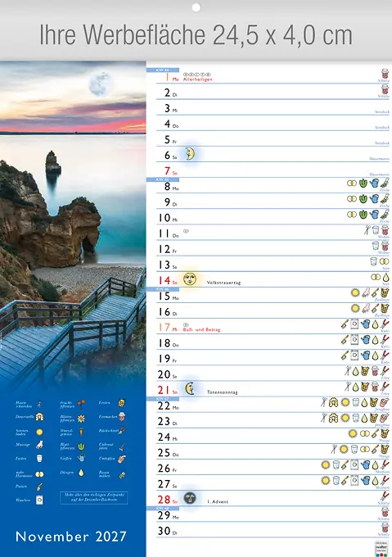Click the crescent moon icon on day 6
Screen dimensions: 392x557
(190, 154)
